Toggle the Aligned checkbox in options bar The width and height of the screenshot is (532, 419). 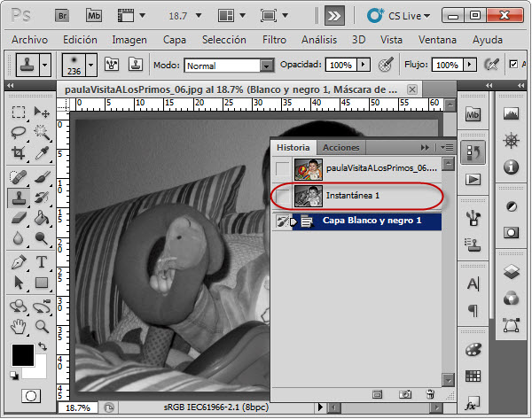tap(513, 64)
